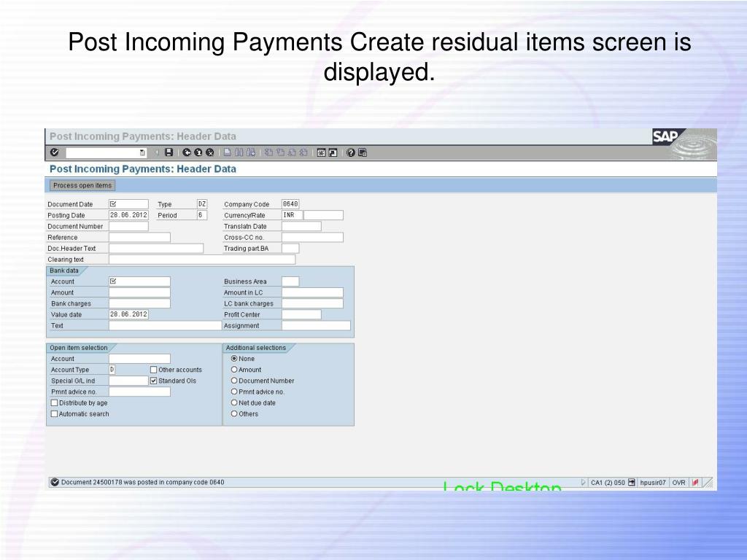Viewport: 747px width, 560px height.
Task: Click the green checkmark Enter icon
Action: pyautogui.click(x=54, y=152)
